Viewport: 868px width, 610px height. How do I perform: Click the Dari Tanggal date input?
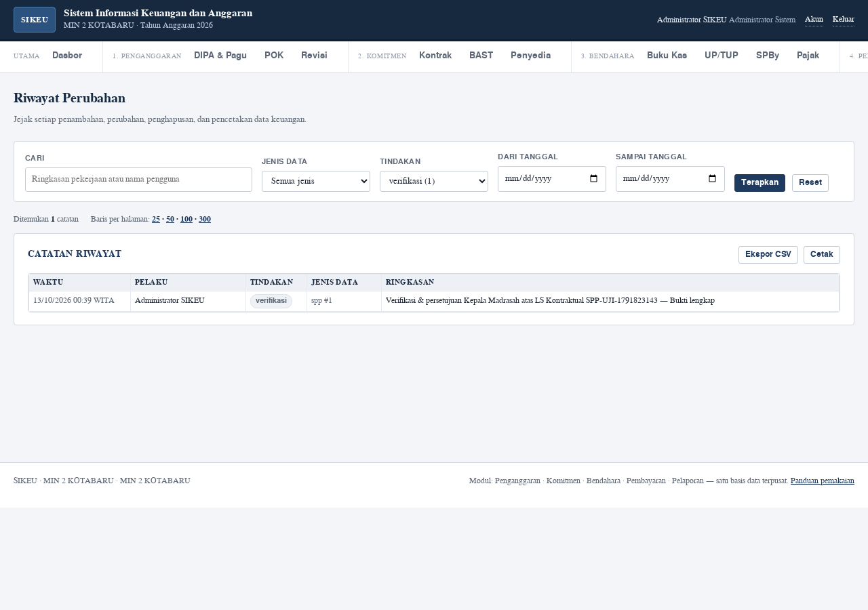click(x=552, y=179)
